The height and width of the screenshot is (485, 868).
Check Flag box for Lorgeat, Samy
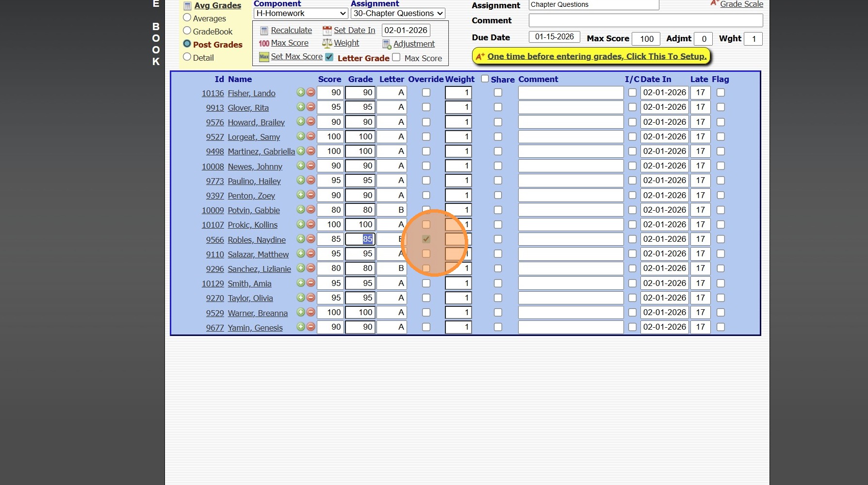pyautogui.click(x=721, y=136)
